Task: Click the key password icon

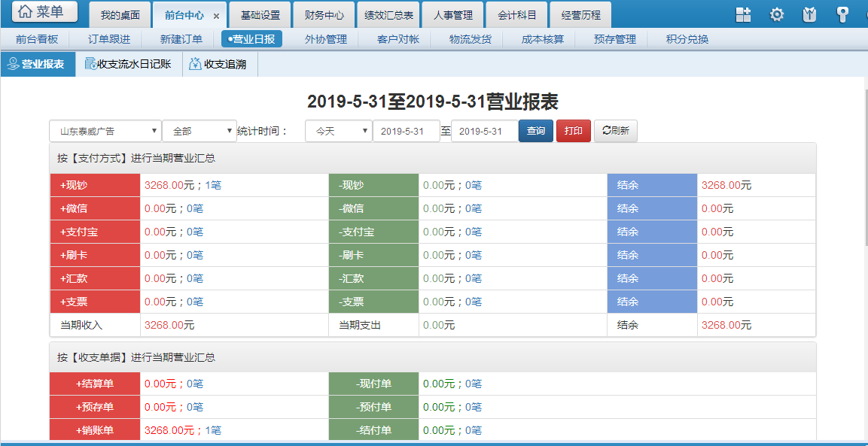Action: click(x=842, y=15)
